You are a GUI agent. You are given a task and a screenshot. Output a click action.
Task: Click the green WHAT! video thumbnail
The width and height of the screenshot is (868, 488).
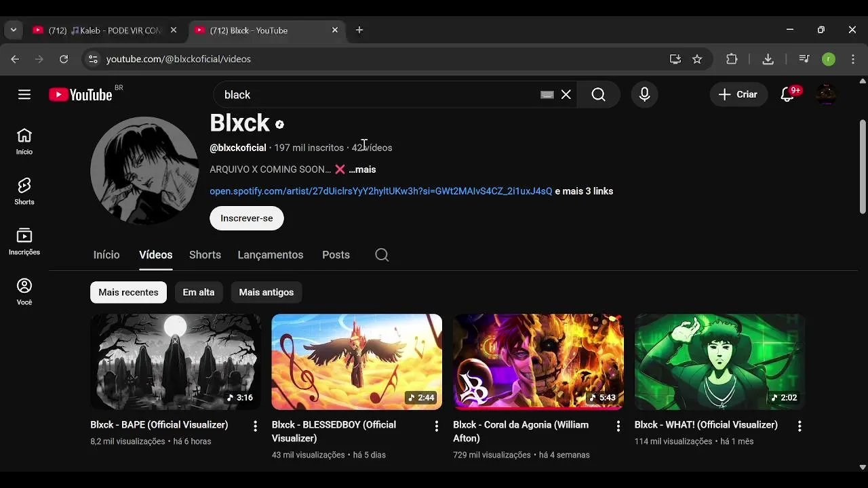(x=719, y=362)
